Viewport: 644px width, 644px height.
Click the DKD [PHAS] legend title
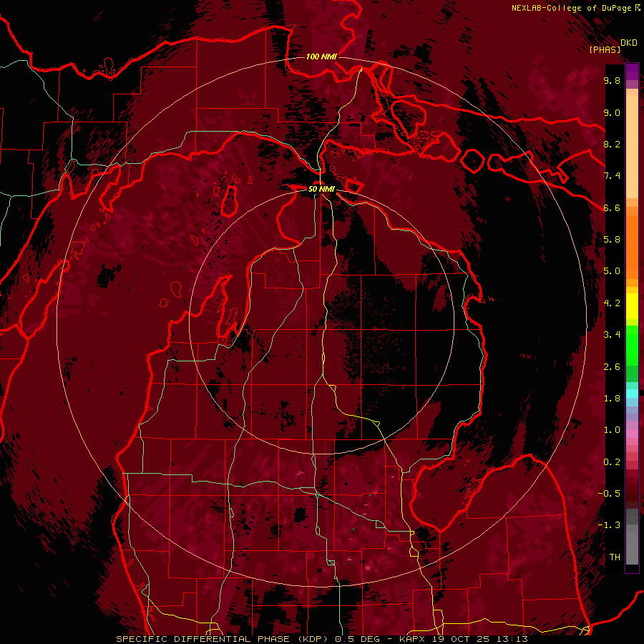point(613,46)
